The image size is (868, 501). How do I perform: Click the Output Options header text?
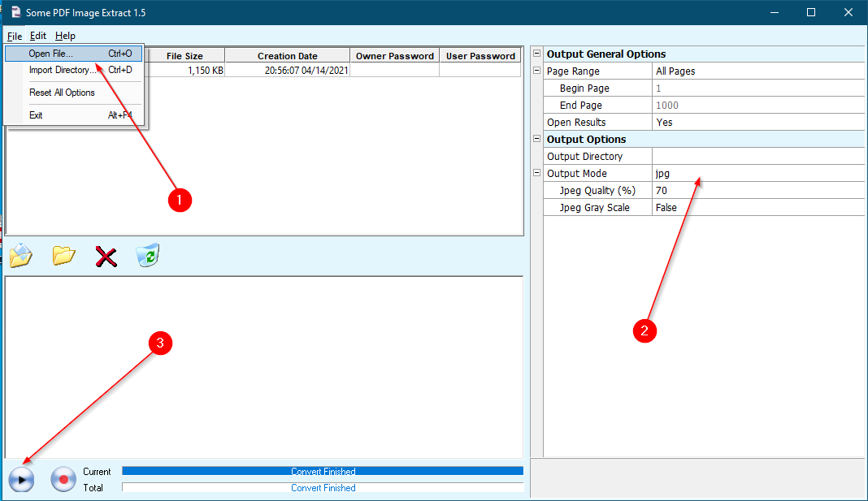click(x=586, y=140)
